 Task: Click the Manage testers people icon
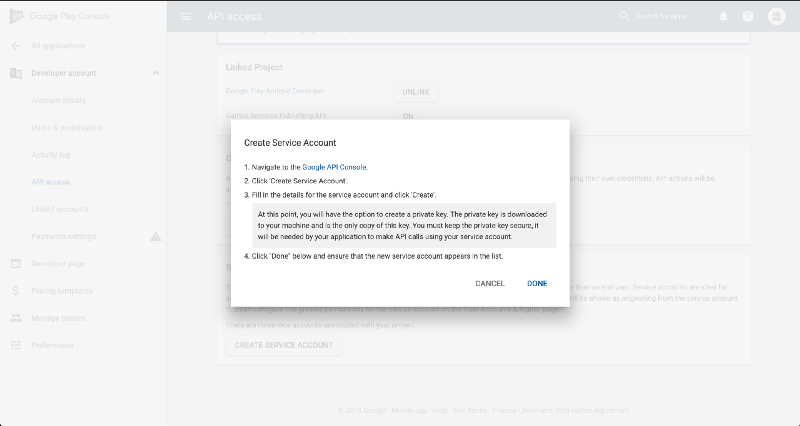coord(16,318)
